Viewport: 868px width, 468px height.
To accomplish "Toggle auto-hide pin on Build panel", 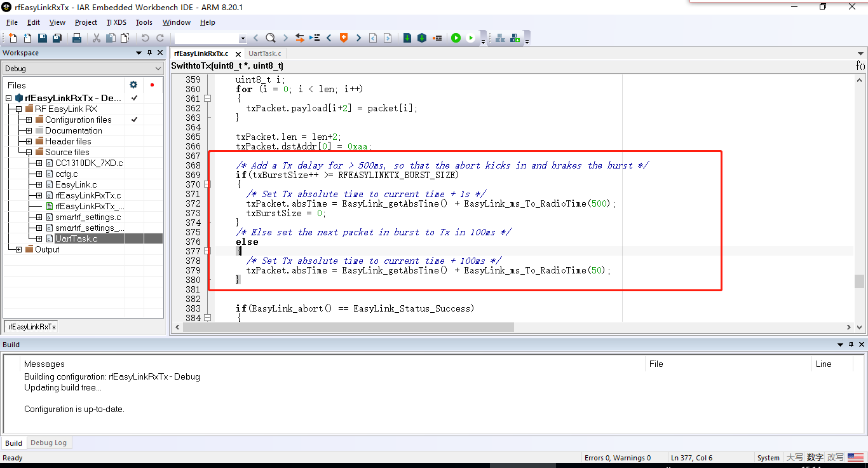I will [x=851, y=344].
